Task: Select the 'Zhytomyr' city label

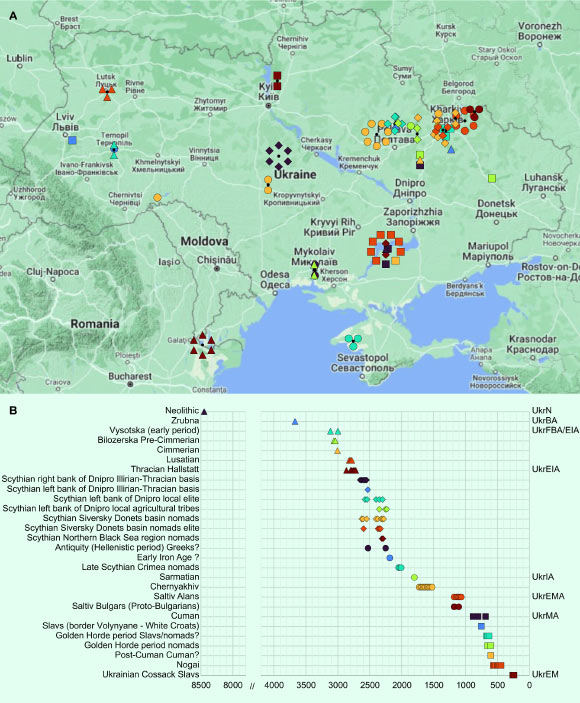Action: click(x=210, y=101)
